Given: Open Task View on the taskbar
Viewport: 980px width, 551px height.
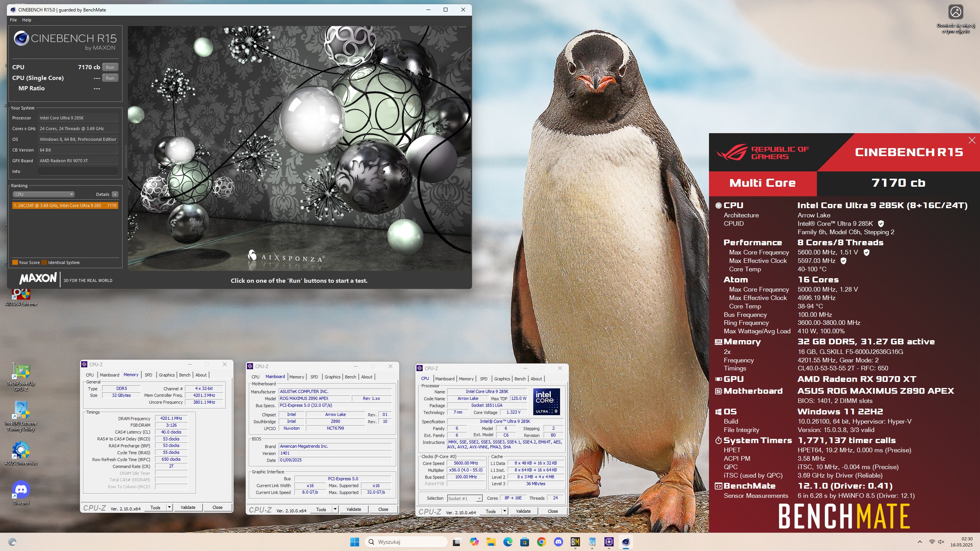Looking at the screenshot, I should pos(456,542).
